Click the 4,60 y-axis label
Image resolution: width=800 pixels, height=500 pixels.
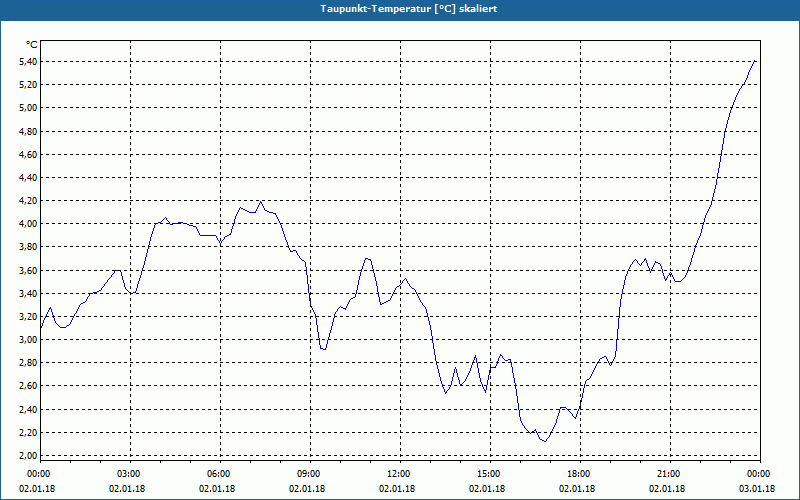[x=29, y=154]
